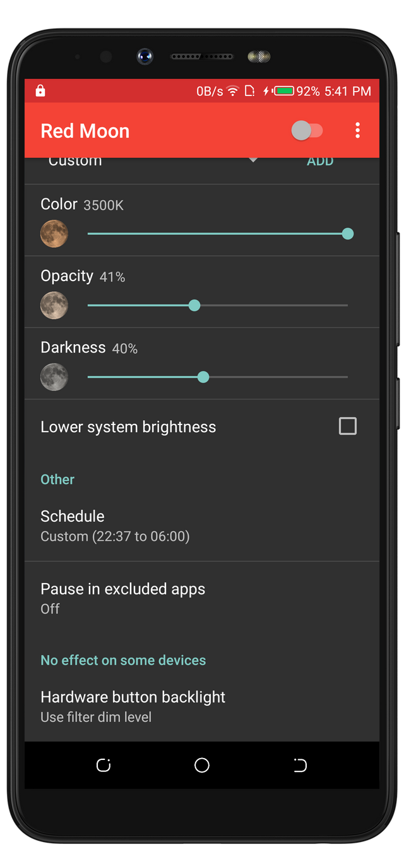This screenshot has height=868, width=404.
Task: Toggle the Red Moon filter switch
Action: (x=307, y=131)
